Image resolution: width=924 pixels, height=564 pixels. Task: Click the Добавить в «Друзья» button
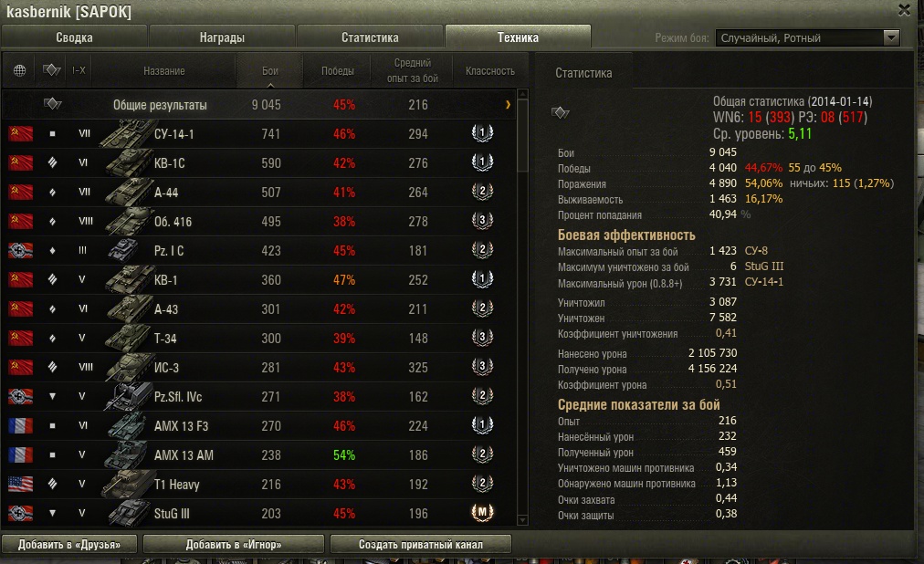(69, 545)
